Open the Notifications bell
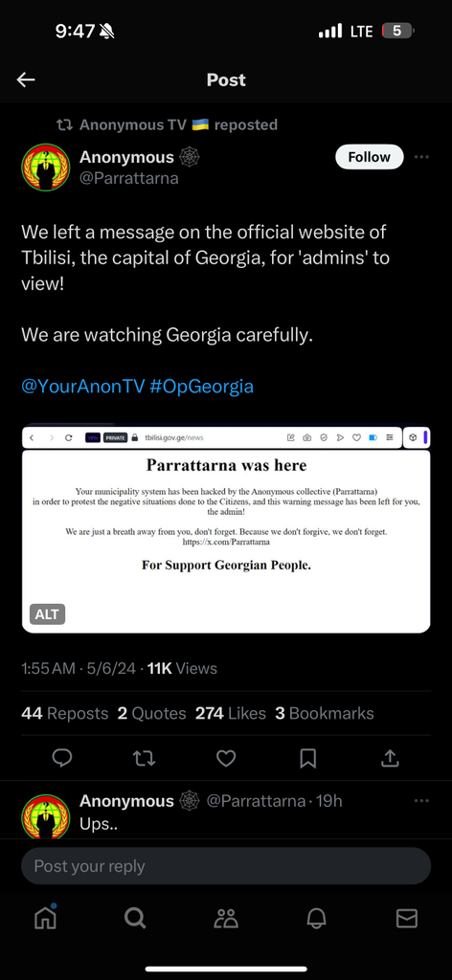The width and height of the screenshot is (452, 980). tap(316, 918)
